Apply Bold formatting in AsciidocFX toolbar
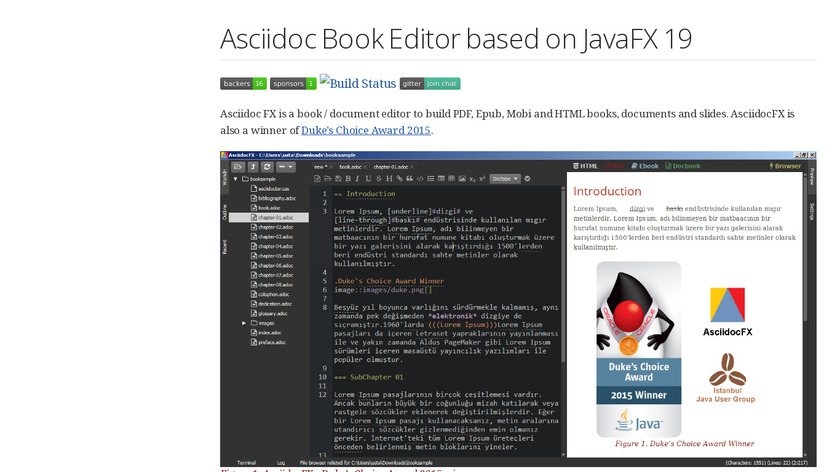This screenshot has height=472, width=840. tap(348, 179)
